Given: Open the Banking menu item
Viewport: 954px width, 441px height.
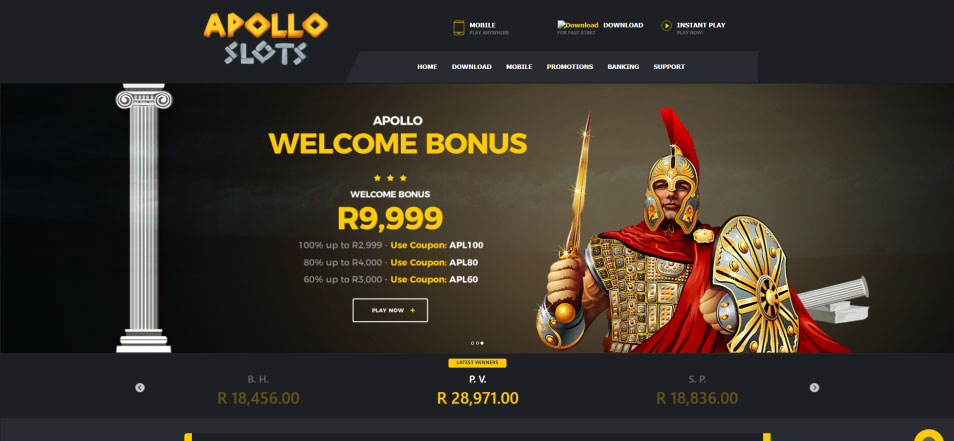Looking at the screenshot, I should [623, 67].
